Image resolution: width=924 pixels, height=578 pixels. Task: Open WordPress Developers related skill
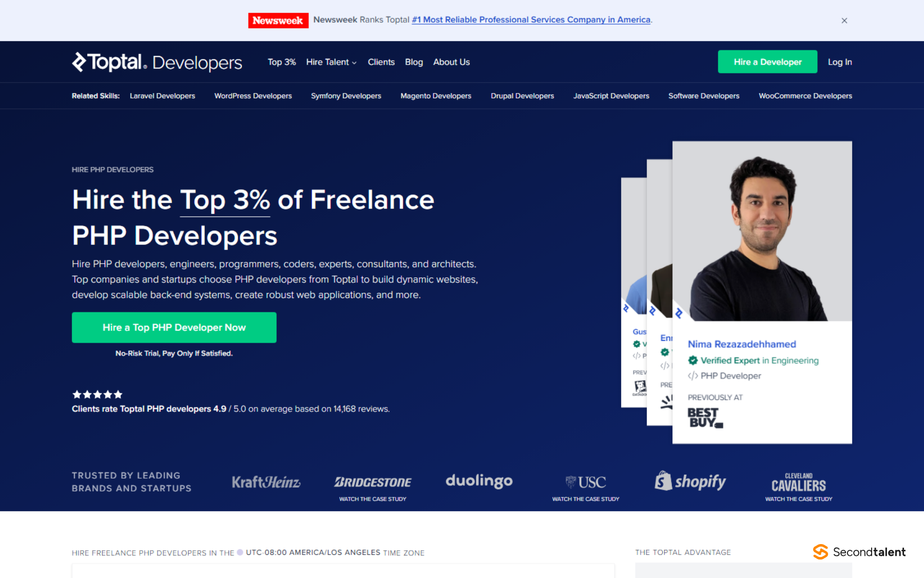253,96
